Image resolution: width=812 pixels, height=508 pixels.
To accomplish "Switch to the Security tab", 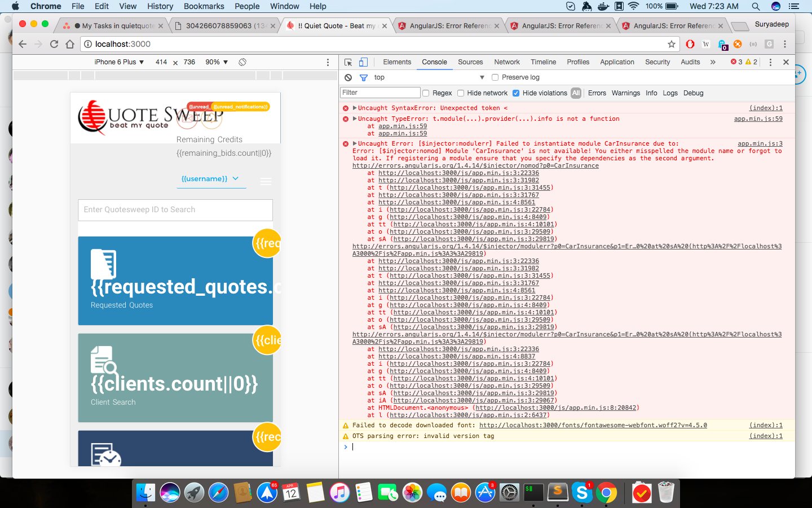I will pos(657,62).
